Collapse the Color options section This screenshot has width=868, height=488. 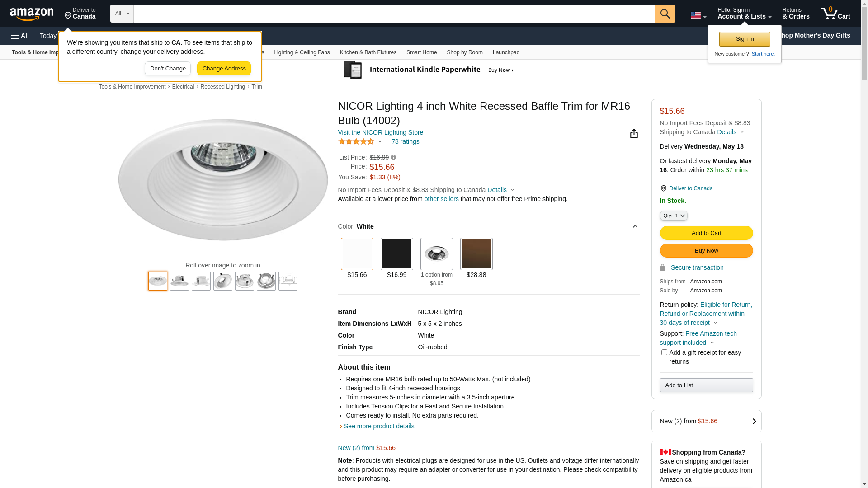pos(635,226)
